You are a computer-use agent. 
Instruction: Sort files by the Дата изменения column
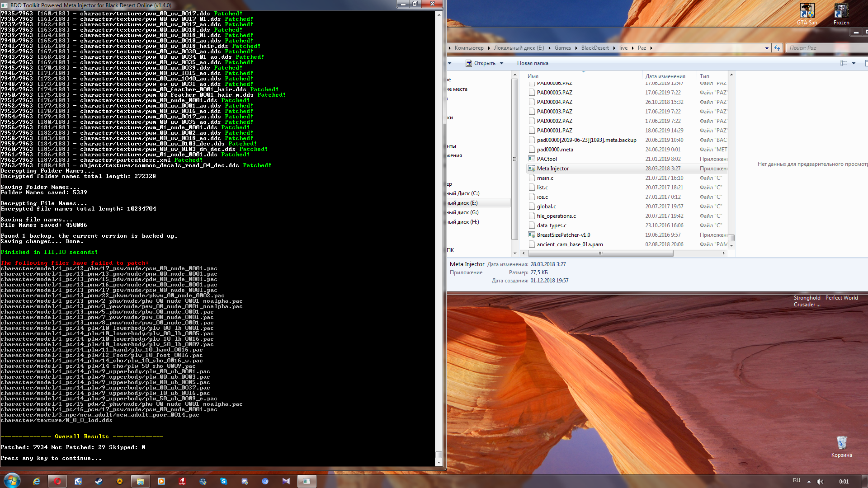(665, 76)
